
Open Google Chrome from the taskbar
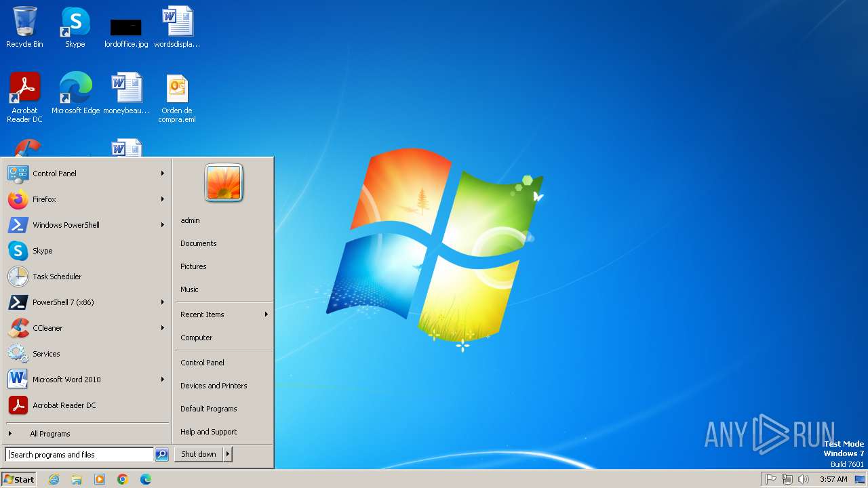(x=123, y=479)
